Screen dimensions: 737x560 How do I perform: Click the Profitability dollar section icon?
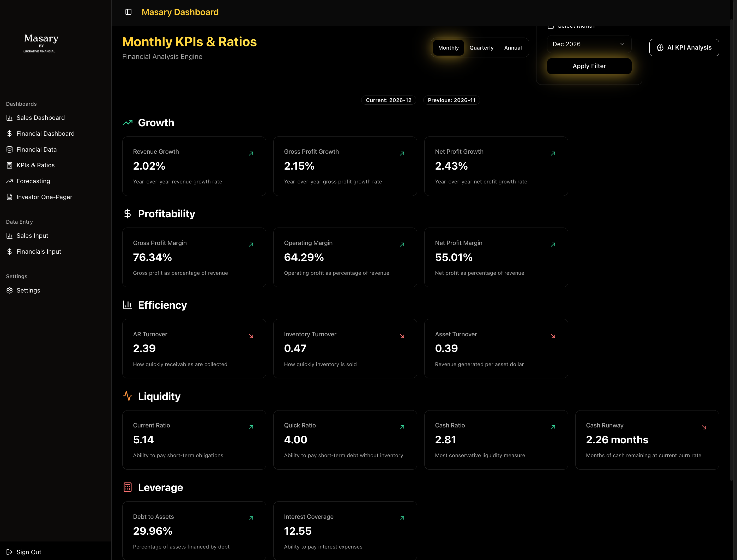(x=128, y=214)
